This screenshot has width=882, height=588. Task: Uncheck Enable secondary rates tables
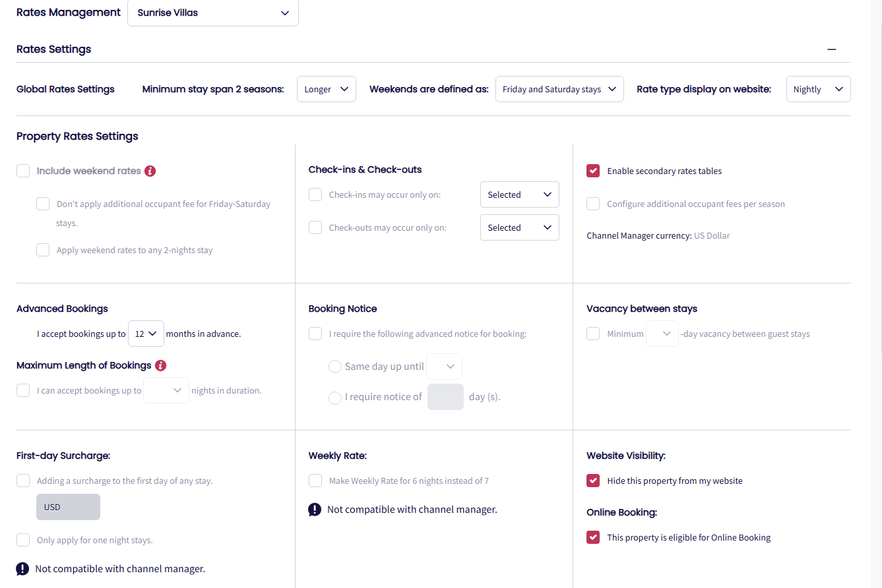(x=593, y=171)
